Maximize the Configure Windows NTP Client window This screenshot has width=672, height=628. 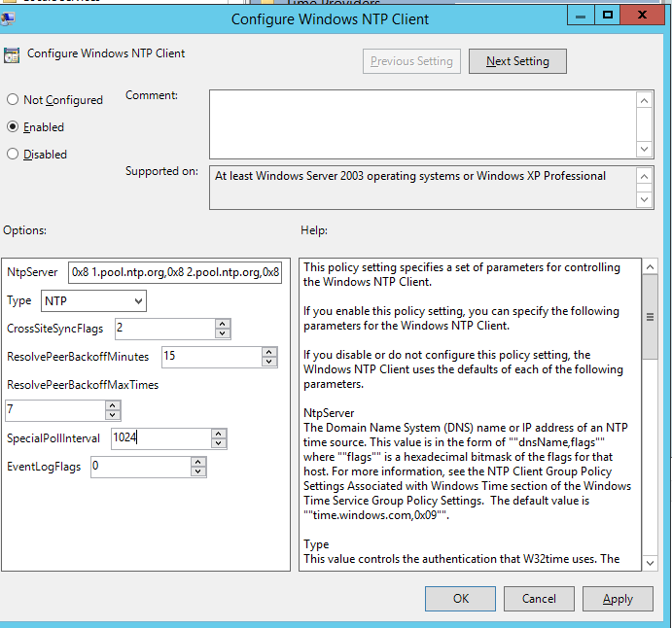607,16
